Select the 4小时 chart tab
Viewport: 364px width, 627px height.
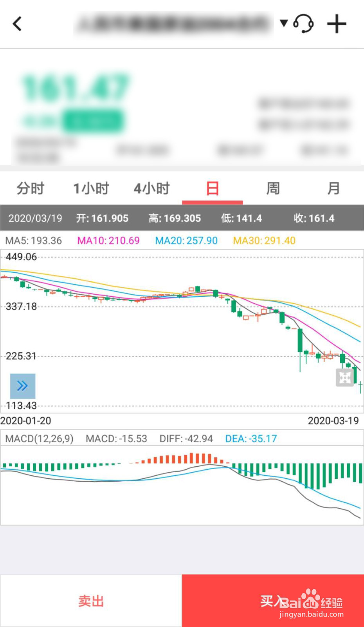point(151,188)
